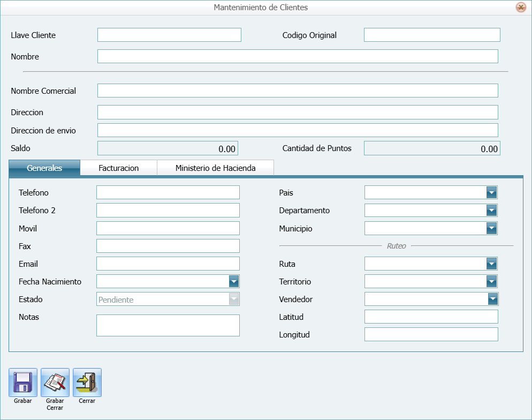Expand the Departamento dropdown
The height and width of the screenshot is (420, 532).
[x=492, y=211]
